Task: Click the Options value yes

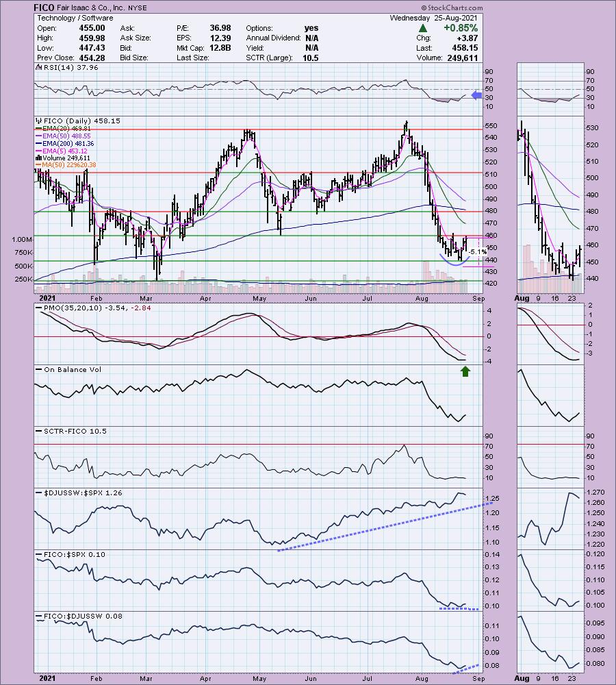Action: coord(311,28)
